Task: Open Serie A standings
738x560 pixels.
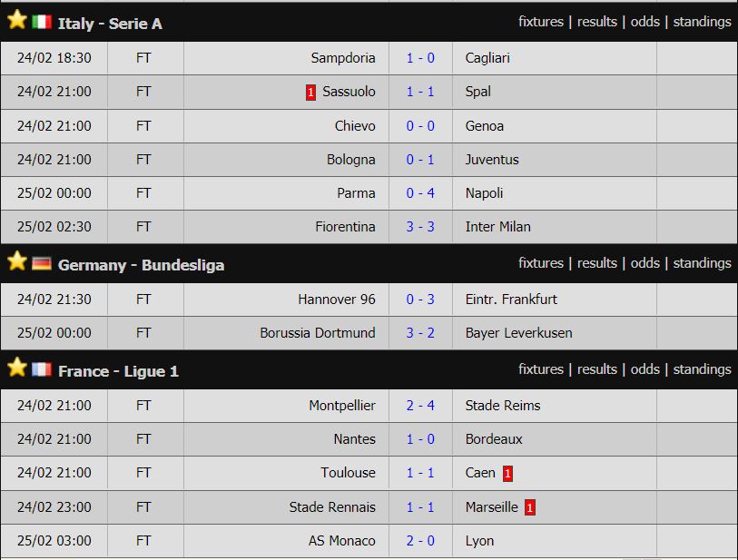Action: pyautogui.click(x=702, y=22)
